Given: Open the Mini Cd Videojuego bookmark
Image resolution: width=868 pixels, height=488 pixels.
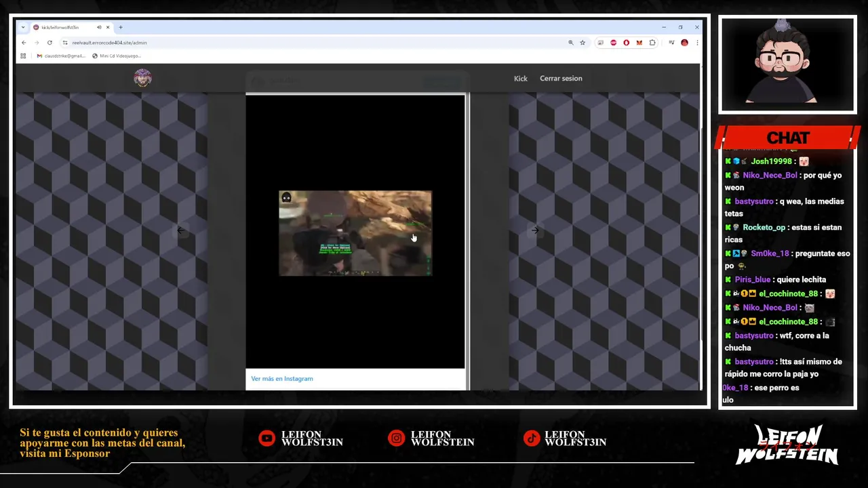Looking at the screenshot, I should [117, 56].
